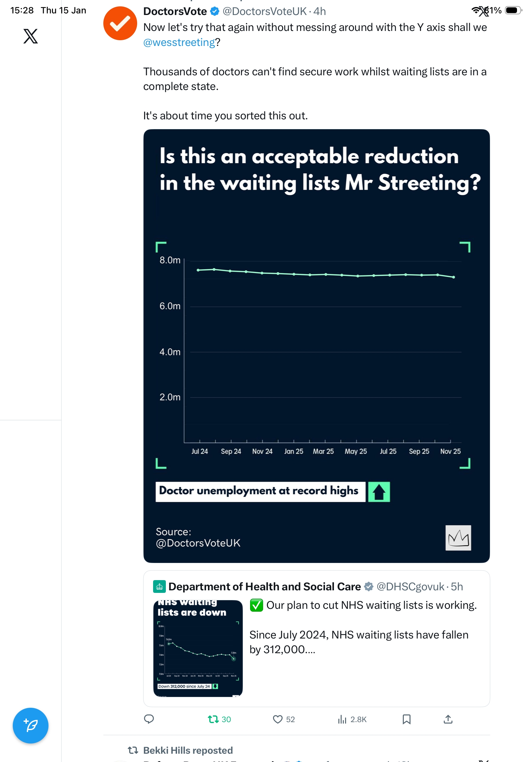Viewport: 532px width, 762px height.
Task: Tap the 4h post timestamp
Action: [320, 11]
